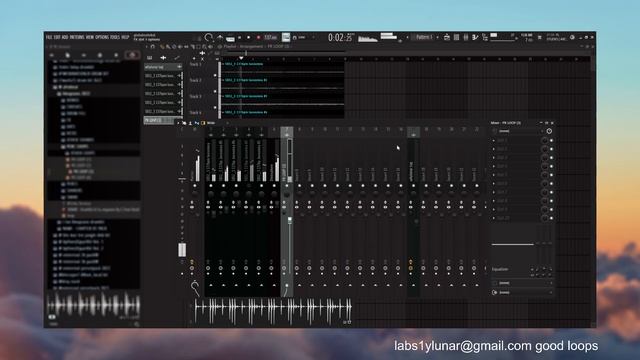Open the Pattern 1 selector dropdown
640x360 pixels.
[x=423, y=37]
